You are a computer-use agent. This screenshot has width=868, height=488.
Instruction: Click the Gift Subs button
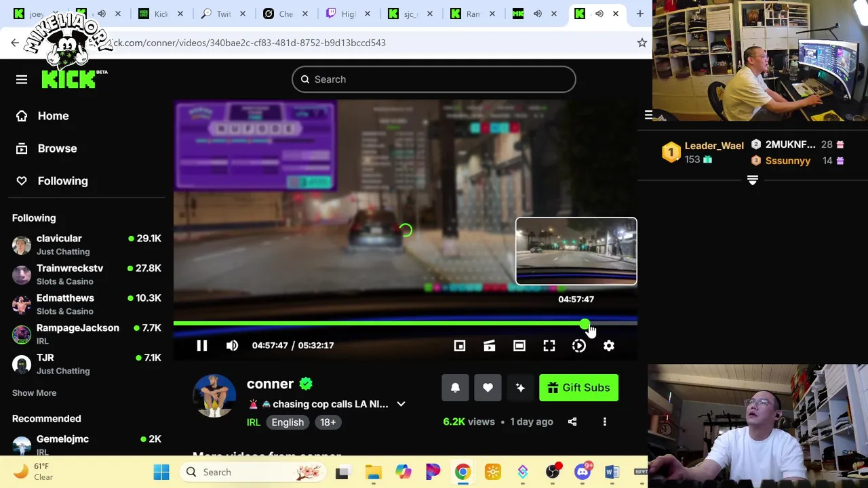click(578, 388)
